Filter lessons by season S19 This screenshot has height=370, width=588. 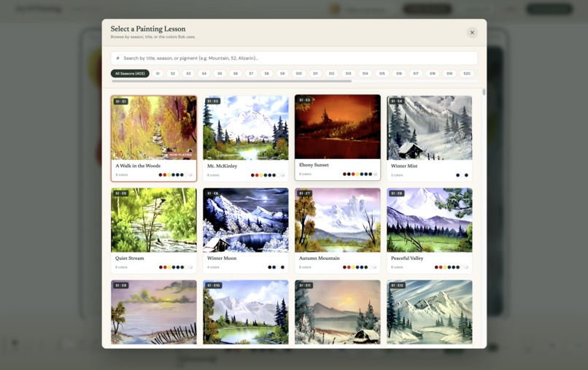click(449, 74)
